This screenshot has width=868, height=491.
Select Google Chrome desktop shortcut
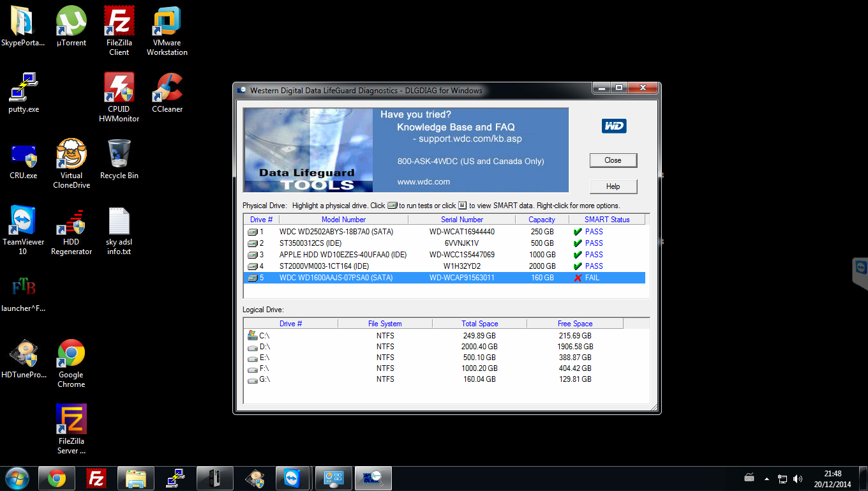(x=71, y=363)
